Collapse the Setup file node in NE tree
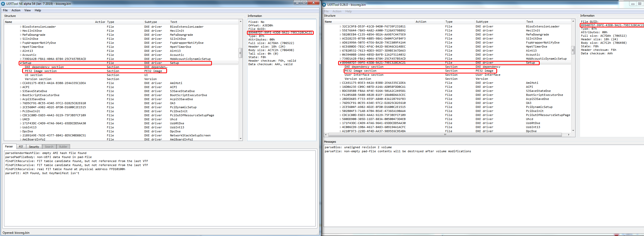 point(21,63)
